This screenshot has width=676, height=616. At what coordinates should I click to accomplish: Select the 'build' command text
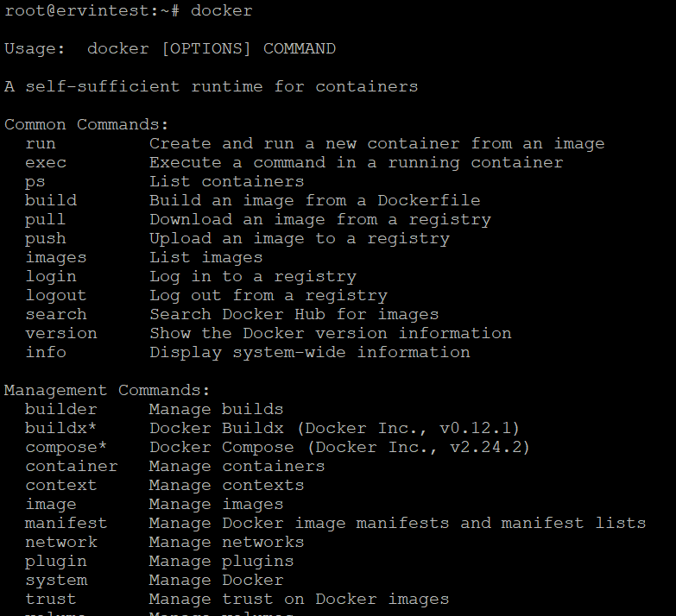(x=51, y=201)
